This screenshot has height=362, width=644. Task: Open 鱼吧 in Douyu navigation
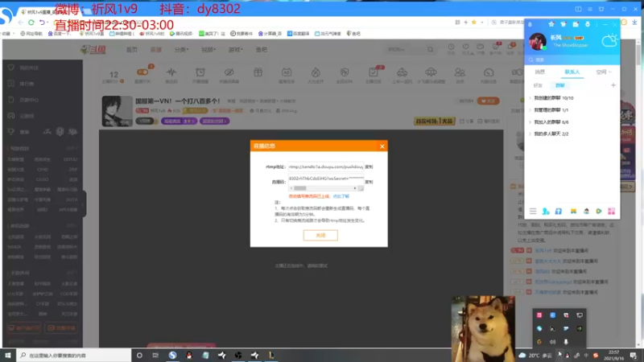(x=261, y=50)
